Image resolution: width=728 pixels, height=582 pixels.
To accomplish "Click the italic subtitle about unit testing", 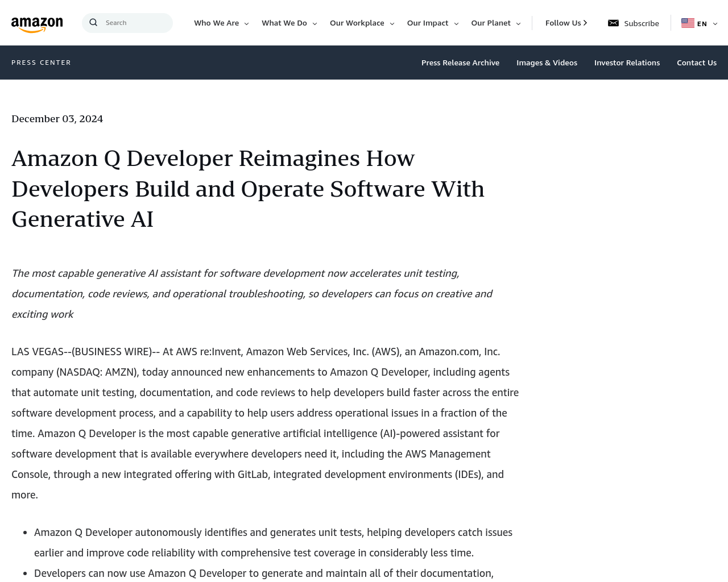I will (252, 294).
